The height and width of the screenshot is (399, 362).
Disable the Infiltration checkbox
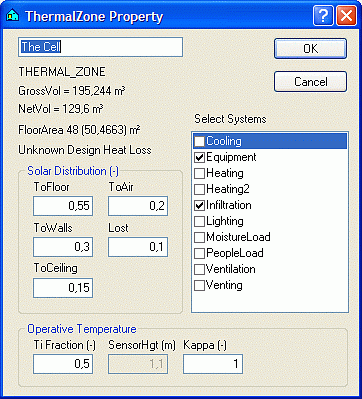click(199, 205)
